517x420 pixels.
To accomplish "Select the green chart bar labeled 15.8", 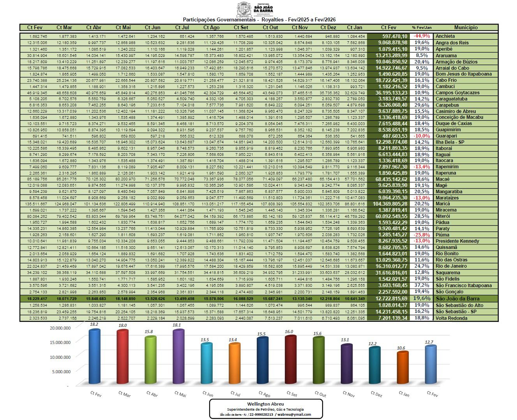I will 150,361.
